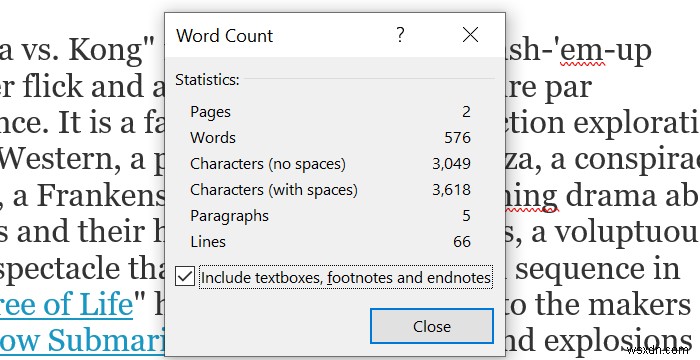The width and height of the screenshot is (700, 360).
Task: Open the 'ree of Life' hyperlink in document
Action: 67,304
